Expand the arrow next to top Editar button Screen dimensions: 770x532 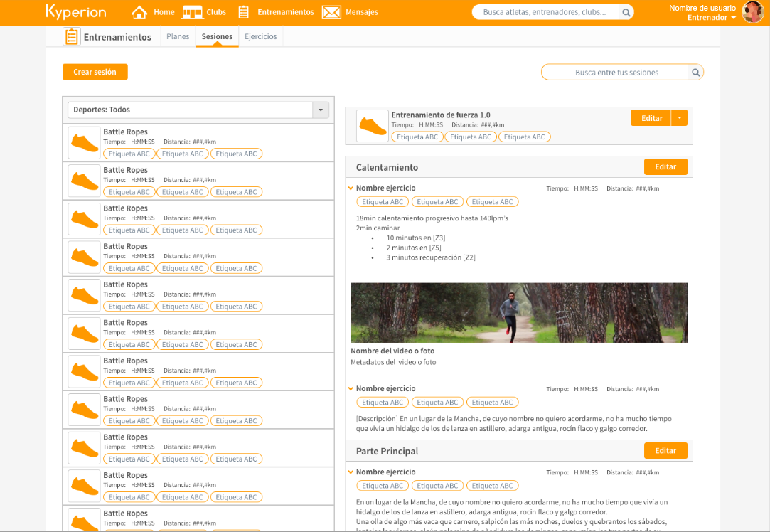click(x=680, y=118)
